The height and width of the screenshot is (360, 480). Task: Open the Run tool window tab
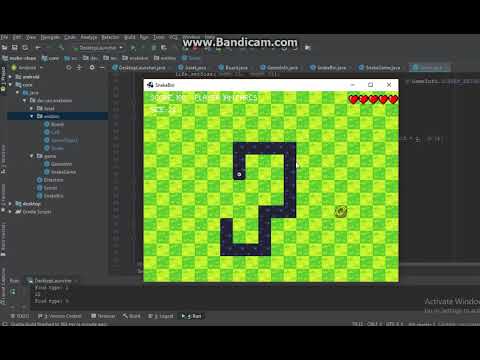point(192,316)
